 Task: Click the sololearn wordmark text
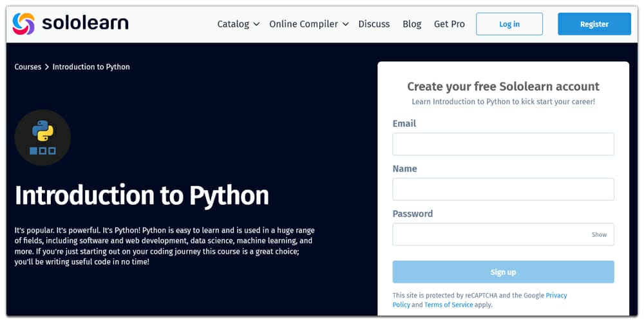(85, 23)
